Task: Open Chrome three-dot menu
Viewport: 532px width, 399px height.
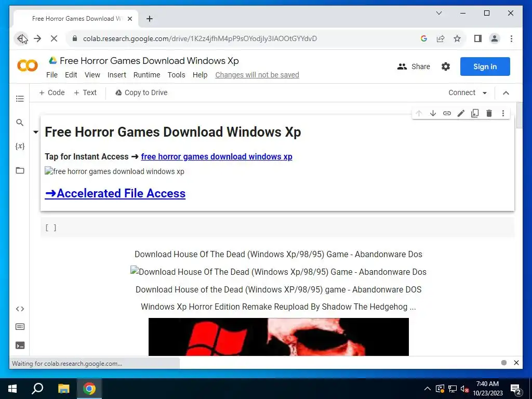Action: click(511, 38)
